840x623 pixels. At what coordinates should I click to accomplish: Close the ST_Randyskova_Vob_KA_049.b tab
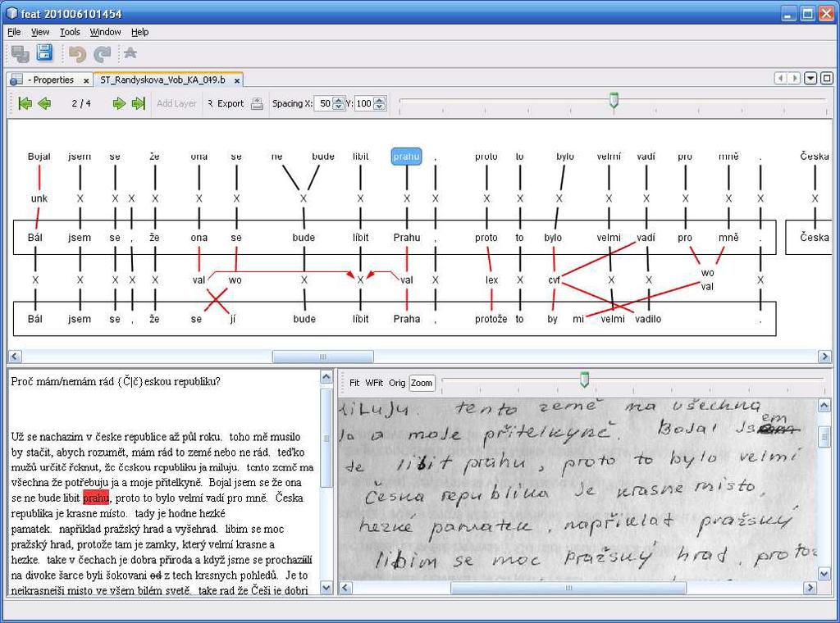[237, 80]
